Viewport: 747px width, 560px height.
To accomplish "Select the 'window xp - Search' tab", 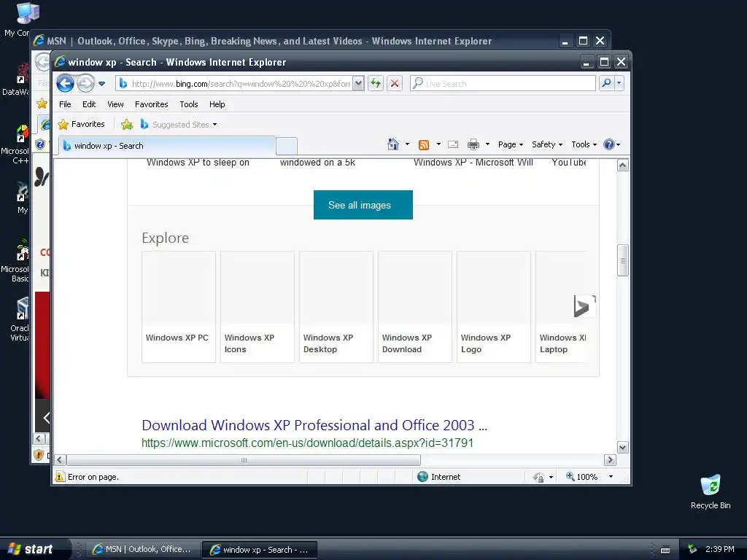I will tap(167, 146).
